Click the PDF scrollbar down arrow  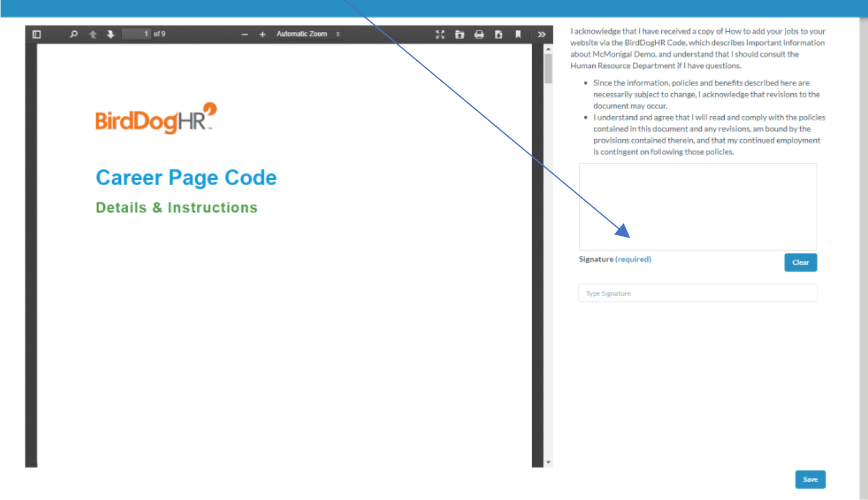[x=548, y=462]
